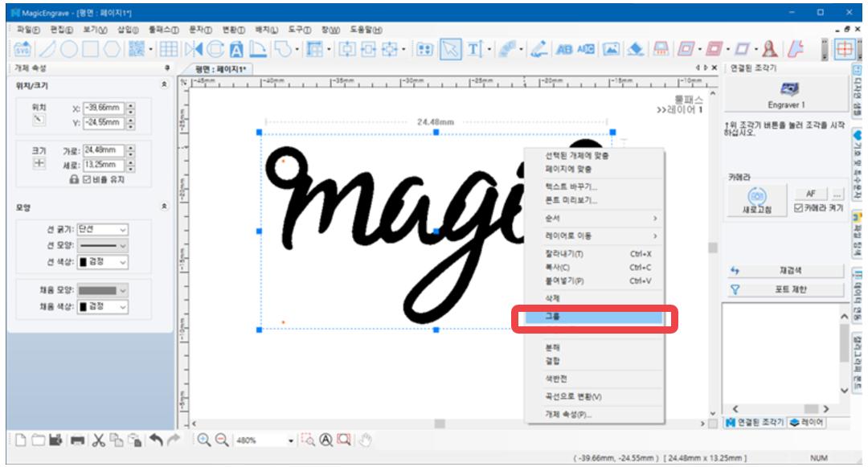
Task: Click the mirror flip icon
Action: coord(193,49)
